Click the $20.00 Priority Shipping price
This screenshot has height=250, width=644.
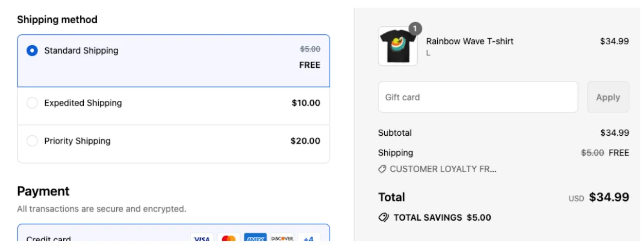[305, 141]
